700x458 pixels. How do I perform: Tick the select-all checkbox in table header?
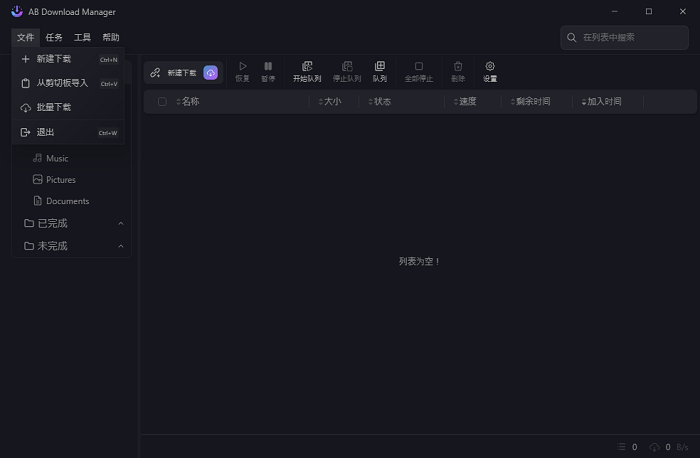click(162, 102)
